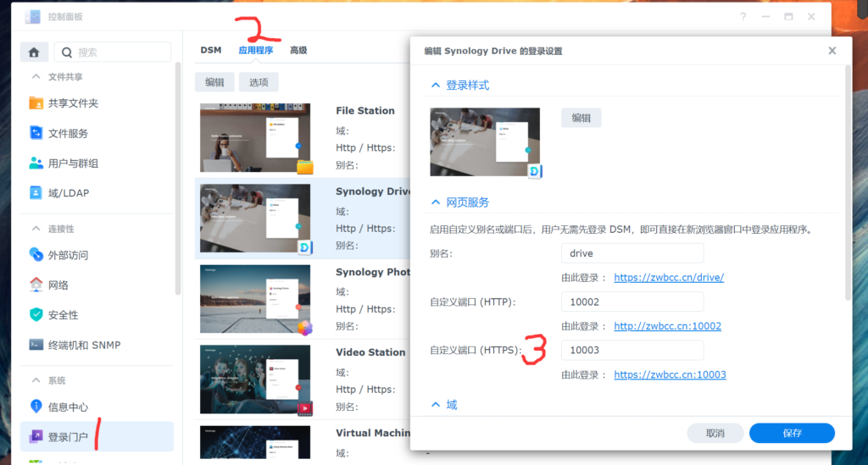Viewport: 868px width, 465px height.
Task: Open the https://zwbcc.cn/drive/ link
Action: pyautogui.click(x=668, y=277)
